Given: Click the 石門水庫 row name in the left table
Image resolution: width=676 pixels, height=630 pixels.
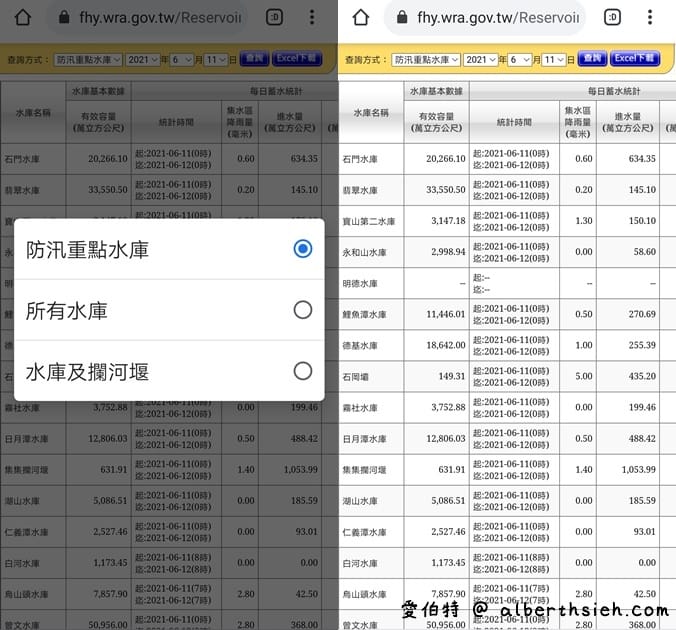Looking at the screenshot, I should (x=22, y=159).
